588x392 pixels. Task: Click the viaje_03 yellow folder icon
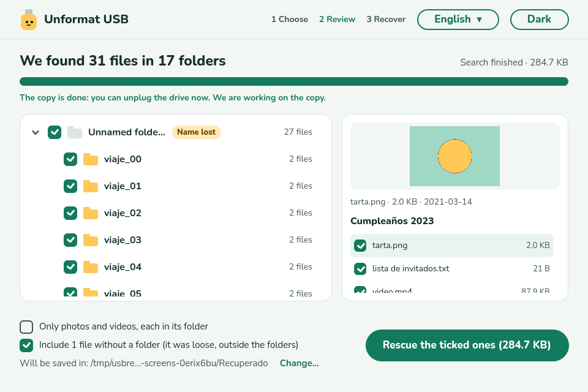point(91,241)
